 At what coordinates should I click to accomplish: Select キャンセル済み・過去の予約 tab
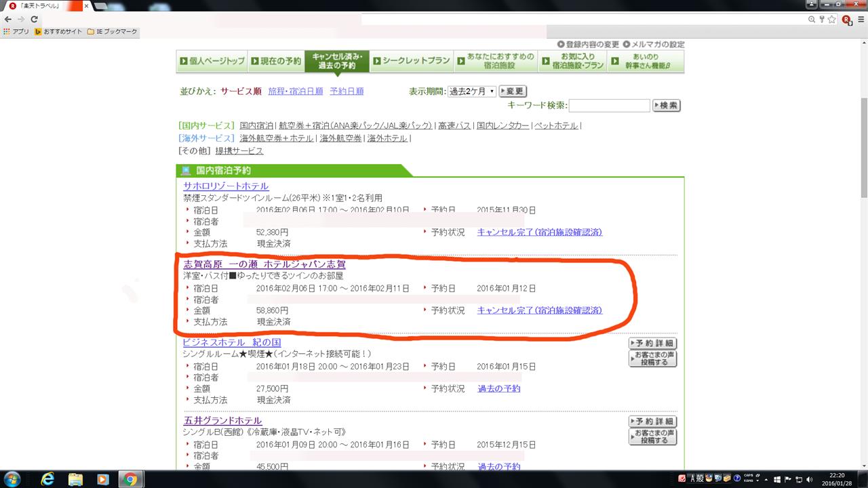click(x=337, y=61)
